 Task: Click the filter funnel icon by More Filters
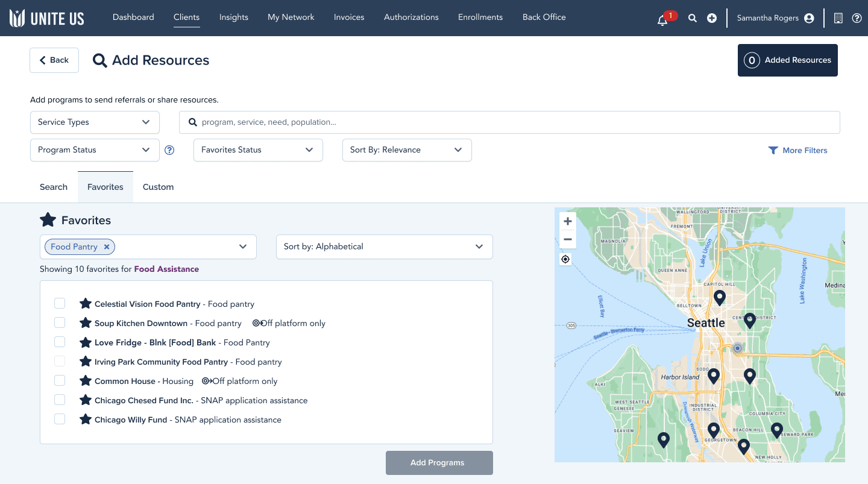pos(773,150)
